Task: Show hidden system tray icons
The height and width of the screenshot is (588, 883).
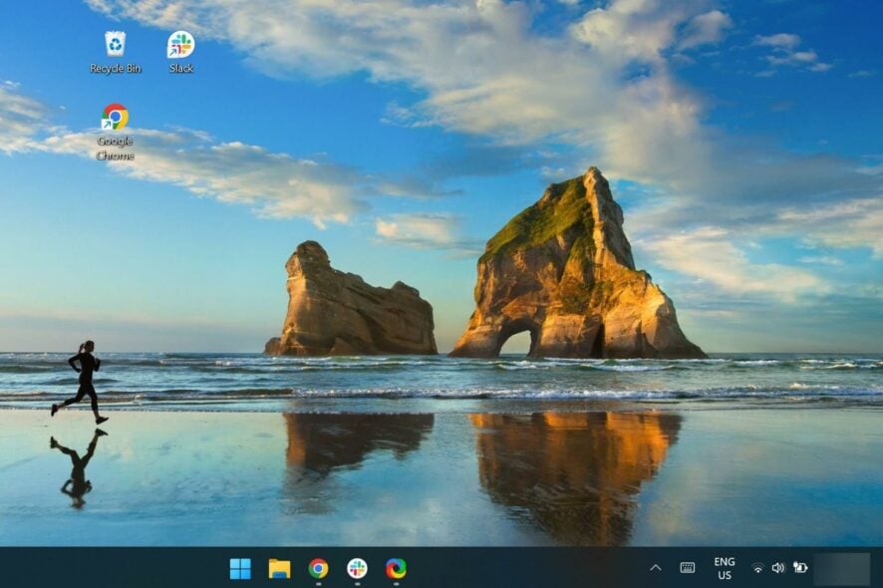Action: pos(656,568)
